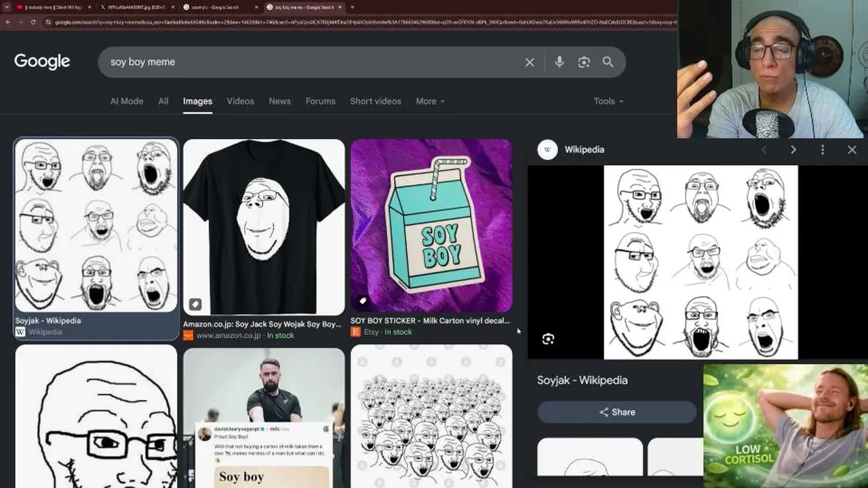Switch to the AI Mode tab
The height and width of the screenshot is (488, 868).
click(x=127, y=101)
